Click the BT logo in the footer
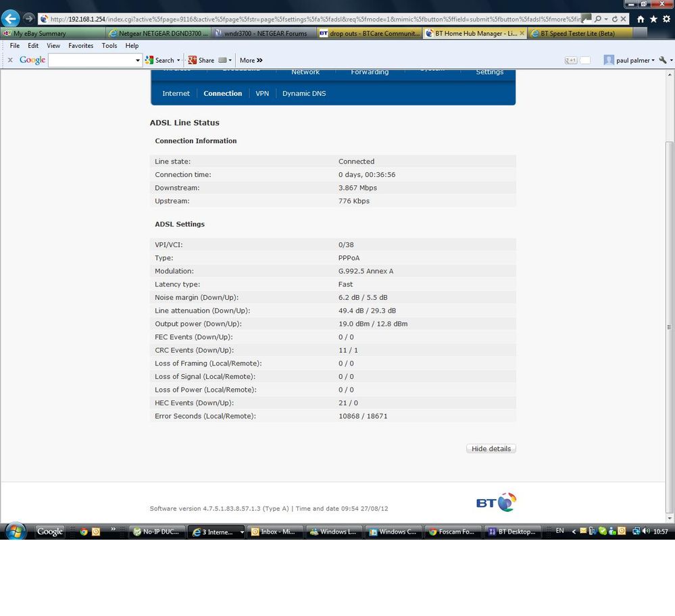 point(496,503)
